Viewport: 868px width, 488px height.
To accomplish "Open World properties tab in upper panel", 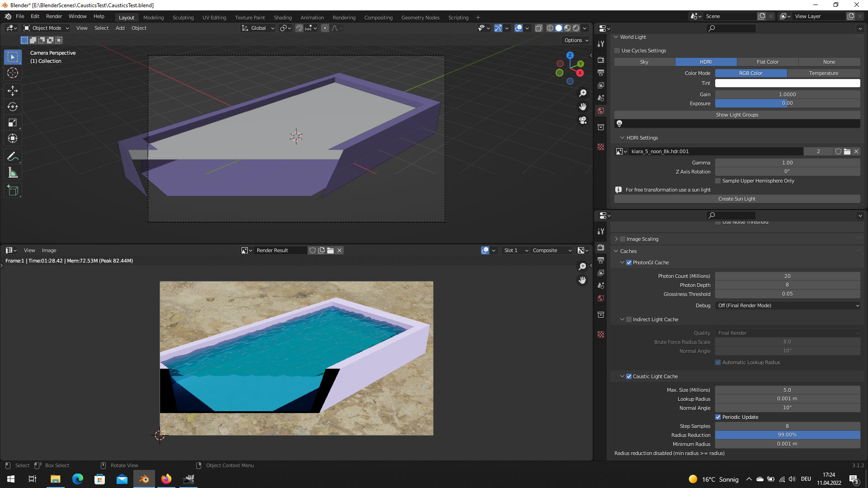I will click(601, 111).
